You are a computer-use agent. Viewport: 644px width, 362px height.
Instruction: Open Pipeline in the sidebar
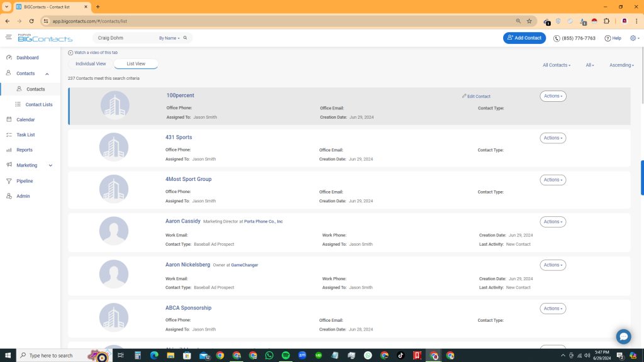click(25, 181)
